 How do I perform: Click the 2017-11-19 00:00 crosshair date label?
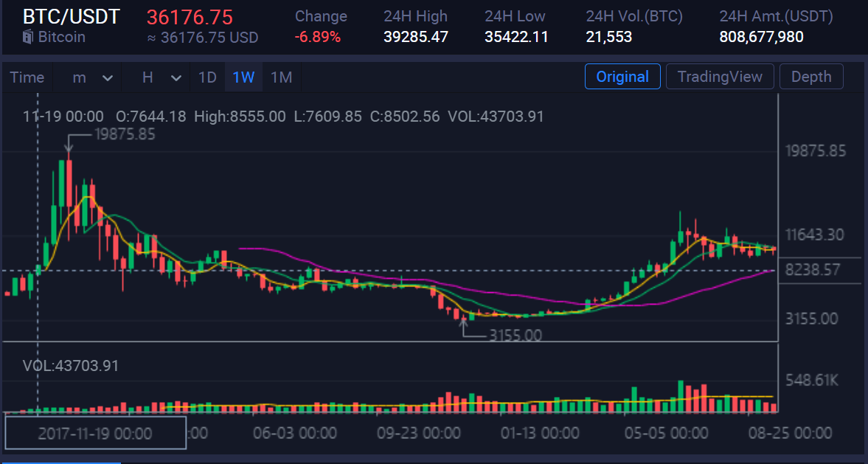[95, 433]
